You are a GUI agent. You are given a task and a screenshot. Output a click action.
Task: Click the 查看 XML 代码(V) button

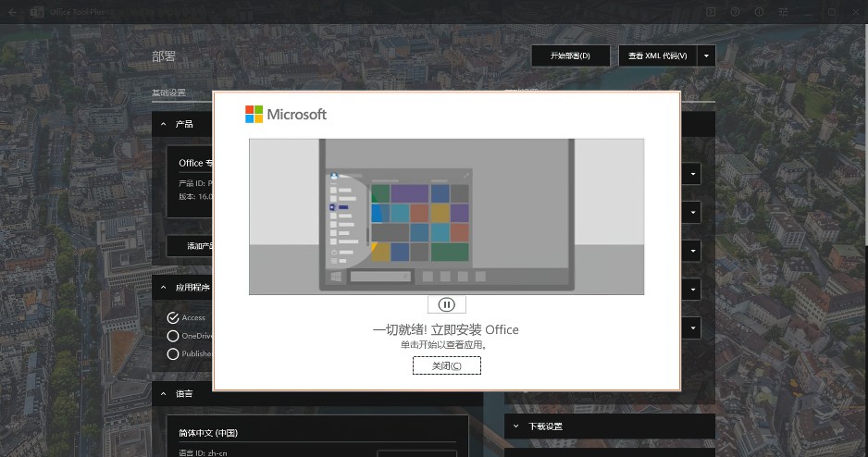coord(658,56)
